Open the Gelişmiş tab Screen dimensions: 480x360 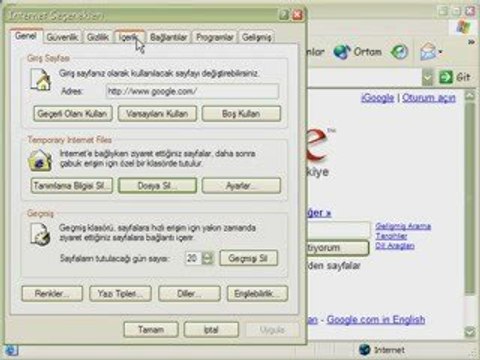click(256, 37)
